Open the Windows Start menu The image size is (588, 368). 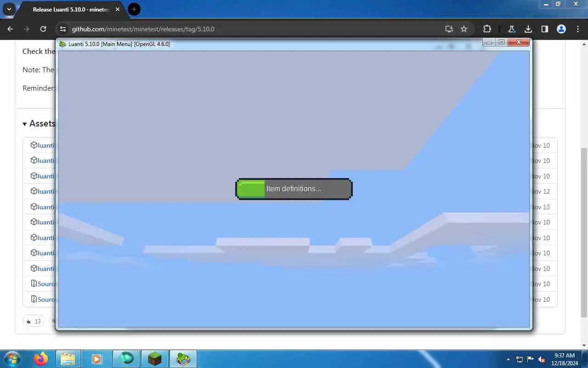pos(12,359)
